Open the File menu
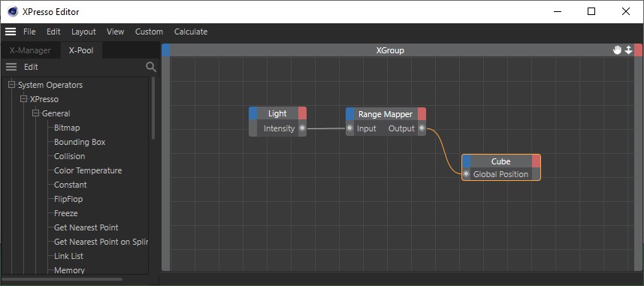The height and width of the screenshot is (286, 644). pyautogui.click(x=29, y=32)
